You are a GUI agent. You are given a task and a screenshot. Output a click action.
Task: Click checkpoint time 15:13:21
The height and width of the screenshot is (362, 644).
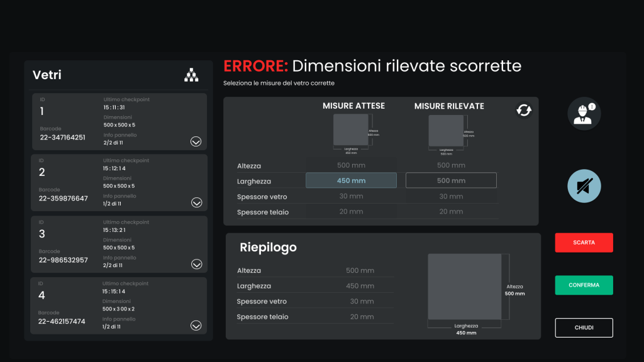[114, 230]
